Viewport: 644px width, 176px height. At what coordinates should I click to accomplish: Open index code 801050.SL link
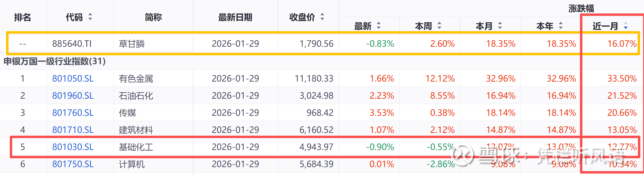(73, 79)
